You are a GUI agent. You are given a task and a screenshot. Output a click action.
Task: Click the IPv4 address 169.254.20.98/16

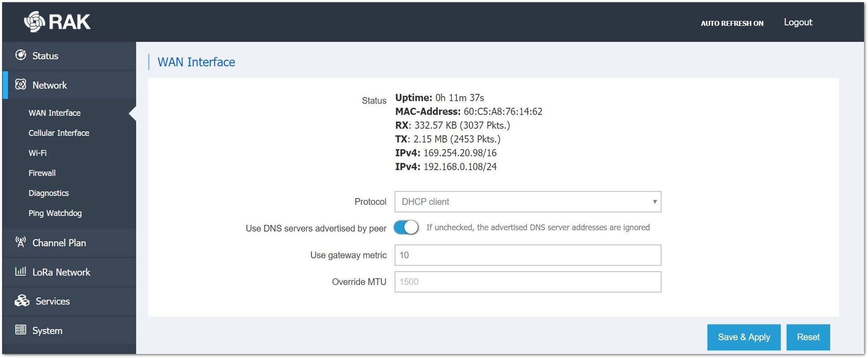click(460, 153)
